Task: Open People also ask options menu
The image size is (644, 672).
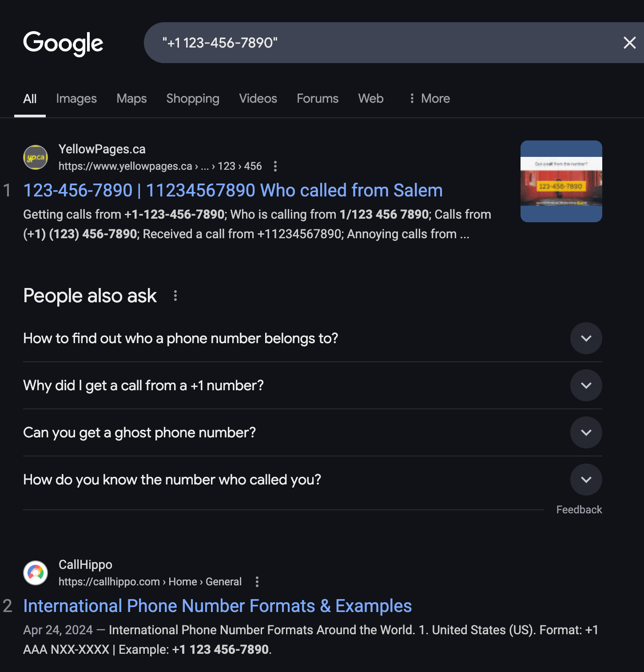Action: pos(175,296)
